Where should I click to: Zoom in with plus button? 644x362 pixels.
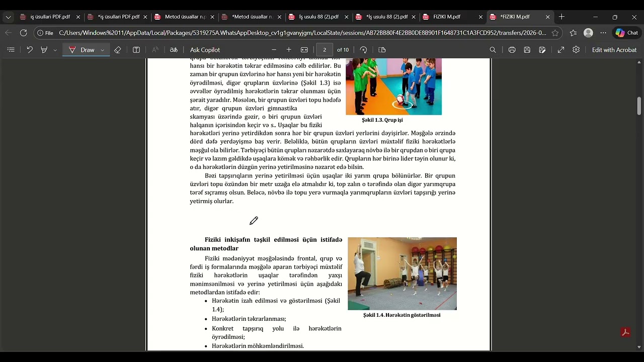[x=289, y=50]
